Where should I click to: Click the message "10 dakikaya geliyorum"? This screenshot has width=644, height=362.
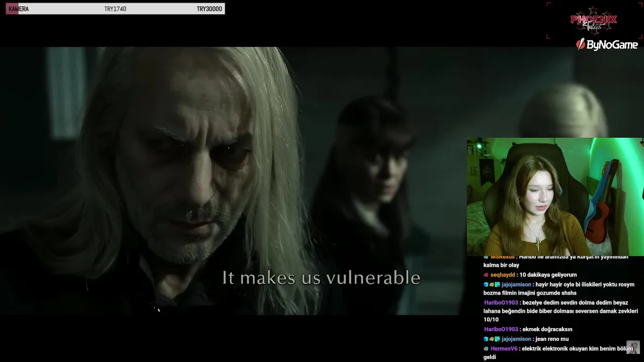tap(549, 275)
